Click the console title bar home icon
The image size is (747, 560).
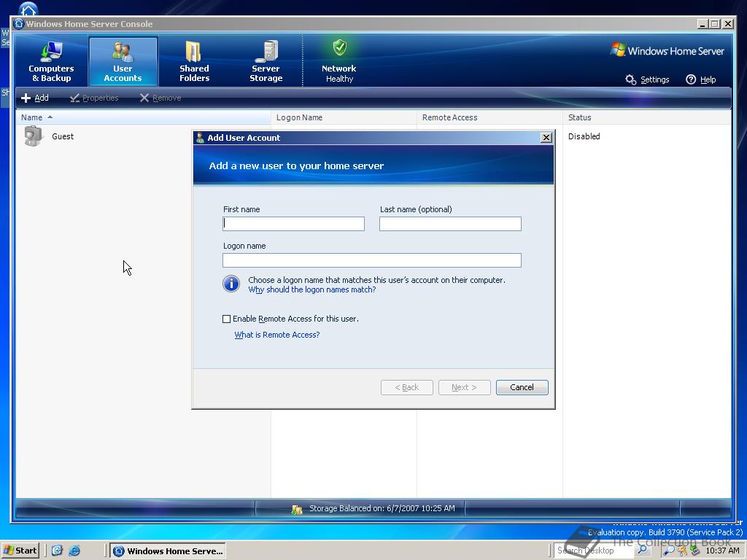(x=20, y=24)
